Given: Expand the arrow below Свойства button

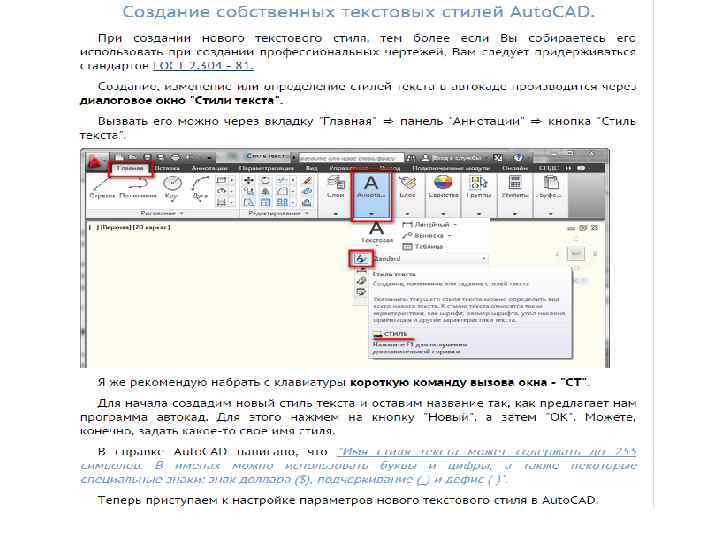Looking at the screenshot, I should click(x=443, y=214).
